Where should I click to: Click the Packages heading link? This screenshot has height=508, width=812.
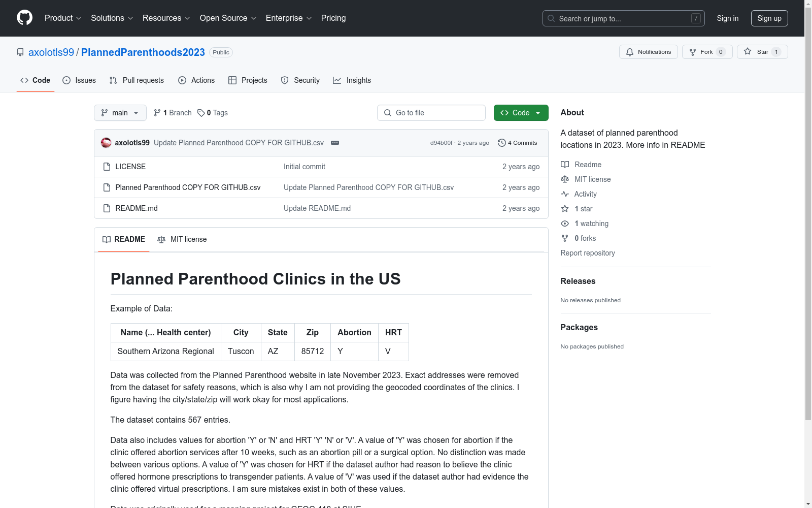coord(579,327)
